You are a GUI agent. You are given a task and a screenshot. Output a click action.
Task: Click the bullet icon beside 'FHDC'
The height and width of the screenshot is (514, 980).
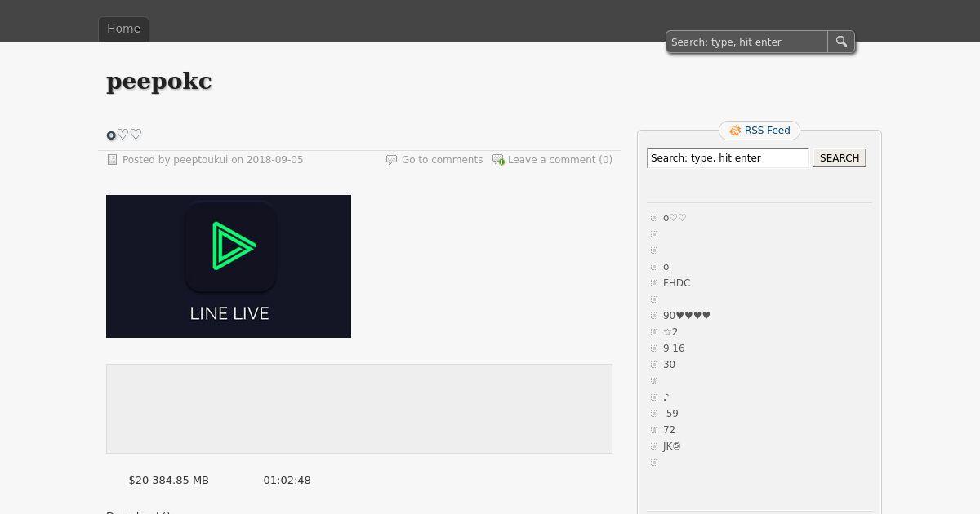pyautogui.click(x=654, y=283)
